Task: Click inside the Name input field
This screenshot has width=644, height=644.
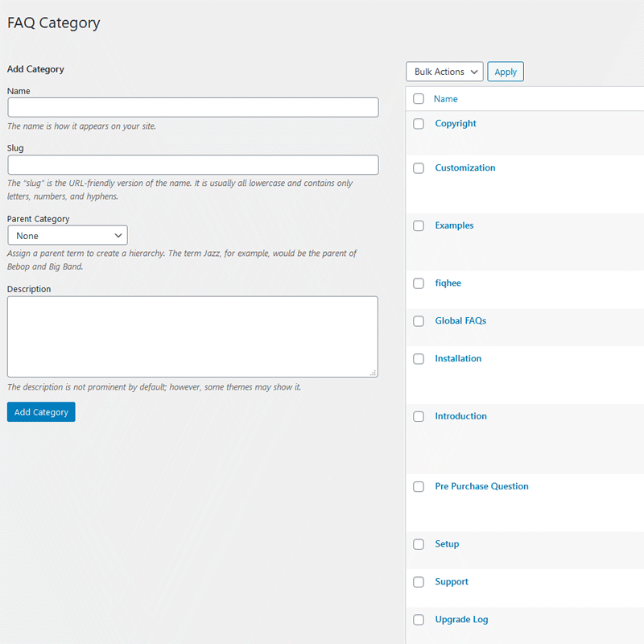Action: [x=192, y=107]
